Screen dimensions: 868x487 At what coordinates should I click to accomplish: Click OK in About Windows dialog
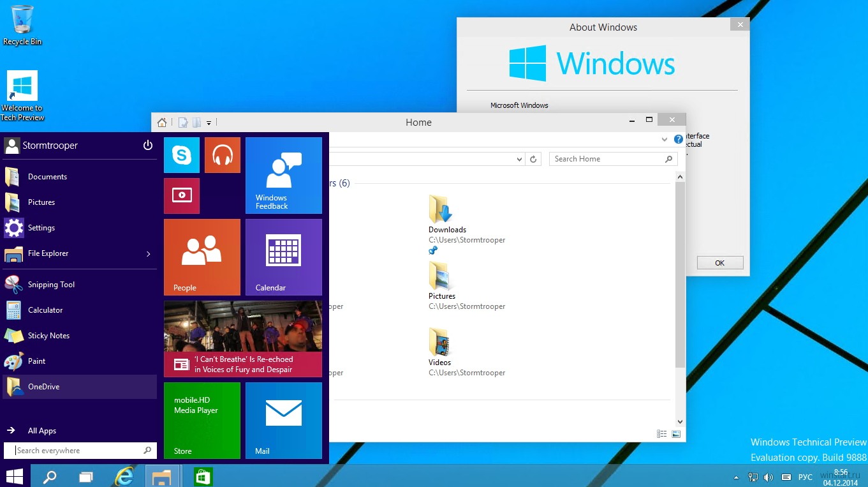tap(720, 263)
